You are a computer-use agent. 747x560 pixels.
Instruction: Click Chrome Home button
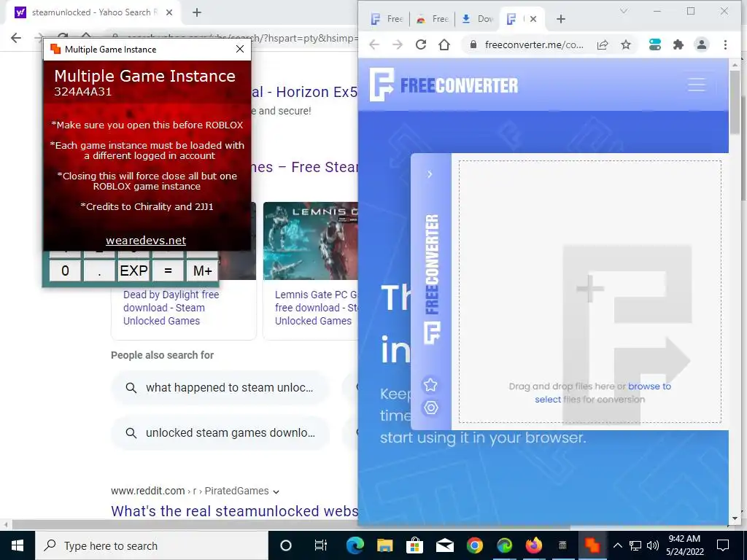coord(444,44)
